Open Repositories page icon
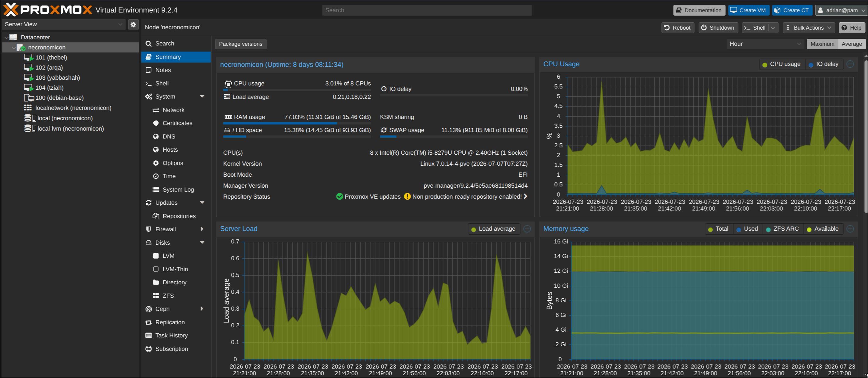This screenshot has height=378, width=868. tap(156, 216)
